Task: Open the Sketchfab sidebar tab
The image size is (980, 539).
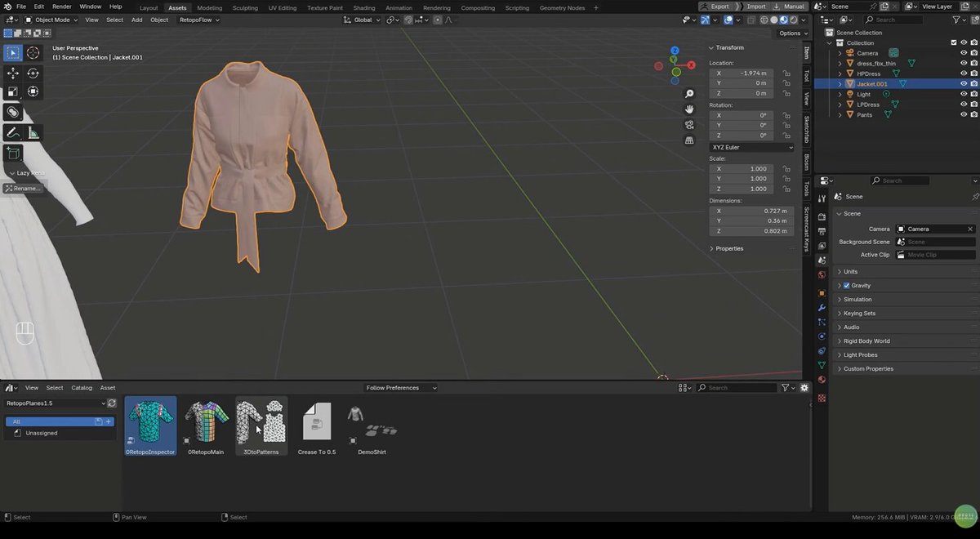Action: [807, 131]
